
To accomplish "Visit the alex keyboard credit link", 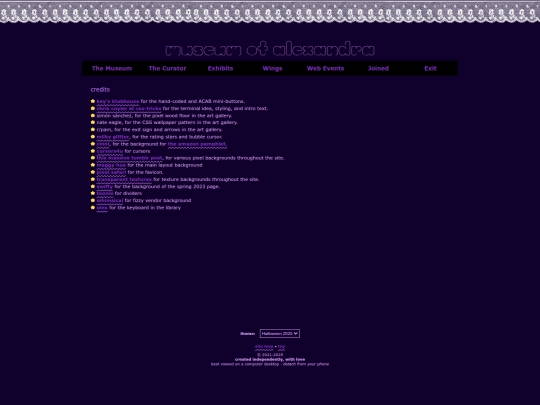I will pyautogui.click(x=102, y=208).
